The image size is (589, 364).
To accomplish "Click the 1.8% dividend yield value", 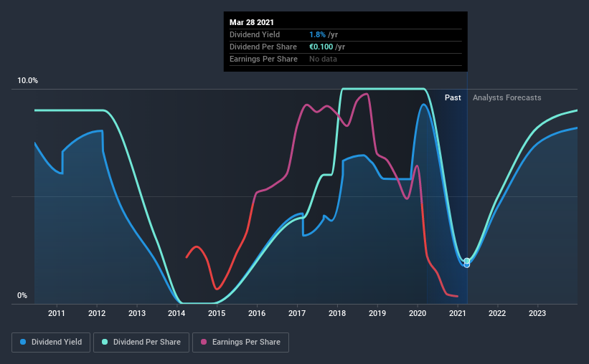I will coord(317,34).
